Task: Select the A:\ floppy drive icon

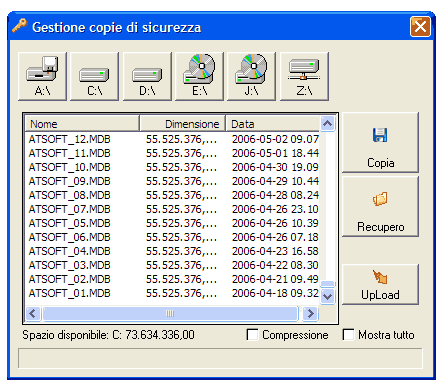Action: [42, 76]
